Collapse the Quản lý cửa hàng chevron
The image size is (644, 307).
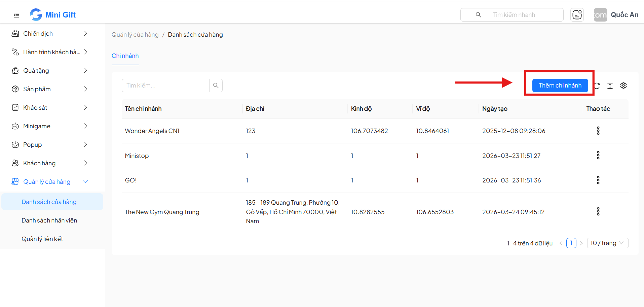[x=85, y=181]
